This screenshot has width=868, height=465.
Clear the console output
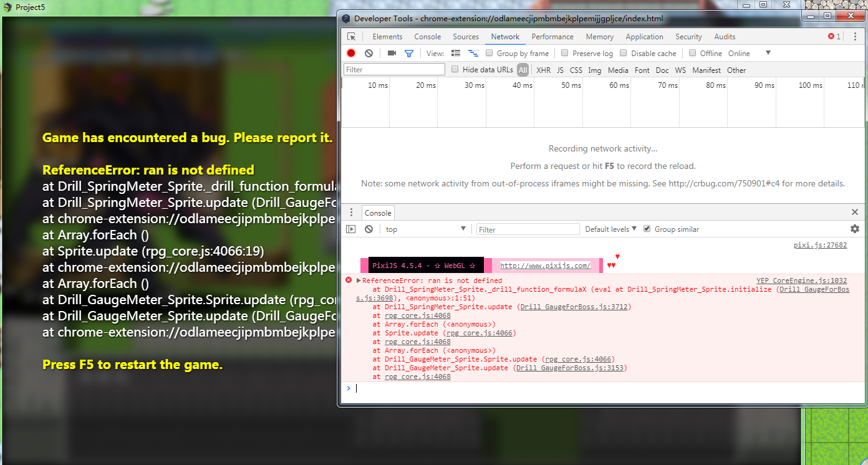369,229
